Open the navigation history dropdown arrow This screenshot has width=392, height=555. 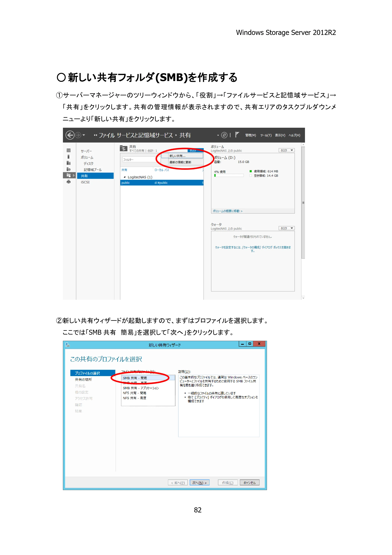[84, 135]
